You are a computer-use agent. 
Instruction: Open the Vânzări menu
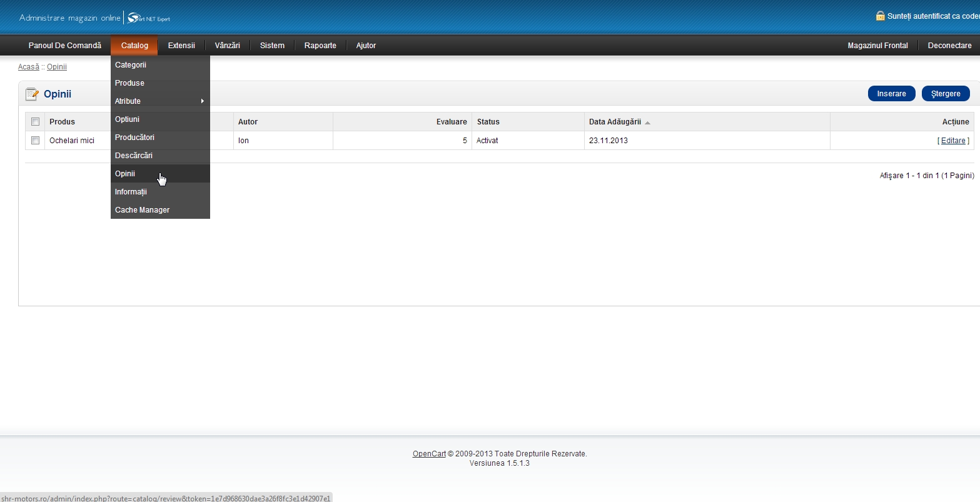[227, 46]
